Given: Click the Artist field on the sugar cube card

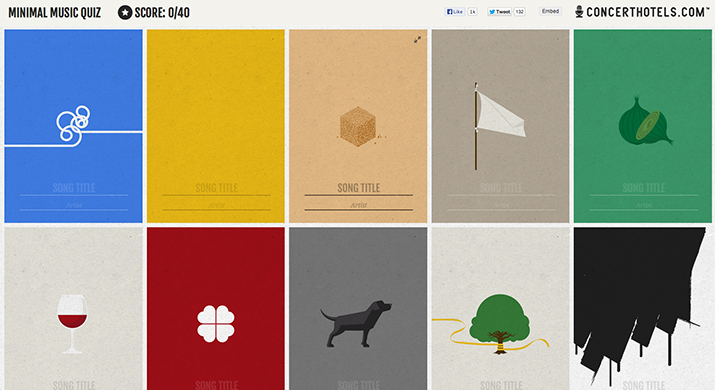Looking at the screenshot, I should click(358, 205).
